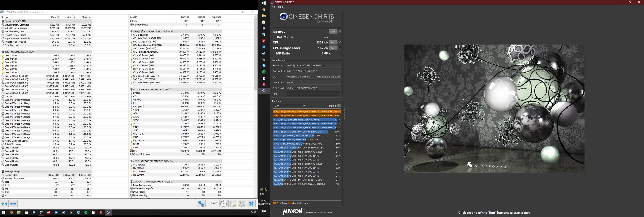This screenshot has height=217, width=644.
Task: Select the 'CPU+SoC Power (SVI2 TFN)' sensor row
Action: (176, 83)
